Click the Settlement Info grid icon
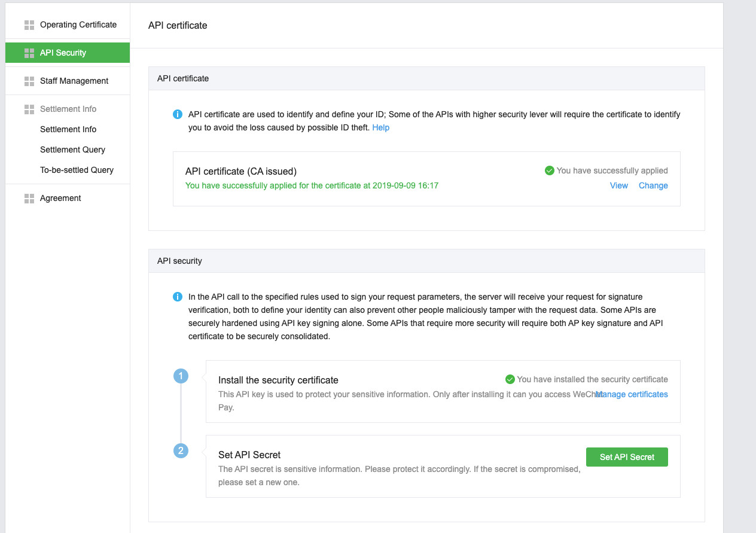 tap(29, 109)
